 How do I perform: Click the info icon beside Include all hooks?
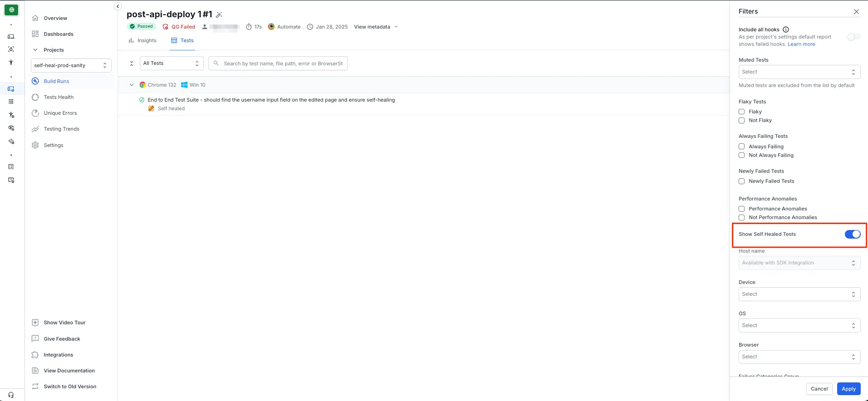(x=786, y=29)
